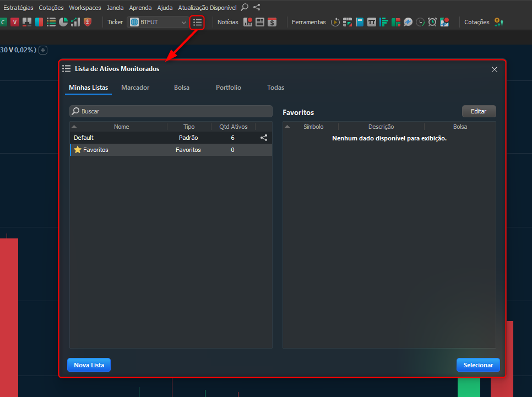Sort by the Bolsa column header in the assets table
The image size is (532, 397).
pos(460,127)
